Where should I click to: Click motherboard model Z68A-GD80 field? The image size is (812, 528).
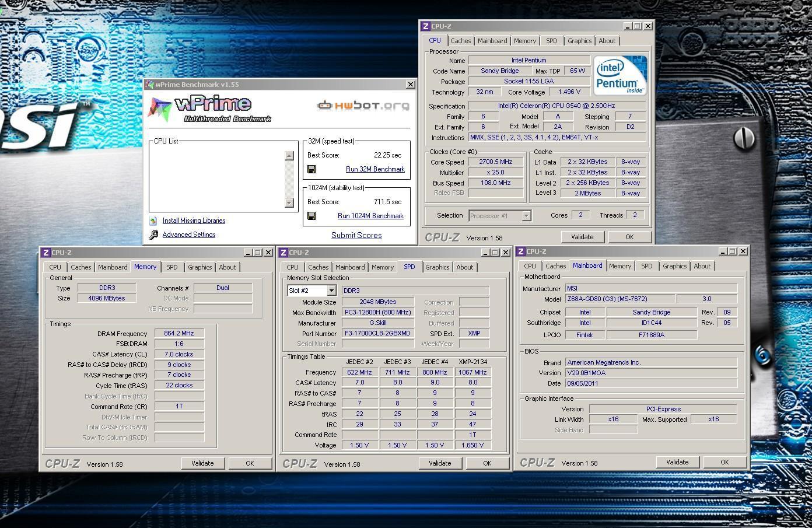[x=619, y=299]
